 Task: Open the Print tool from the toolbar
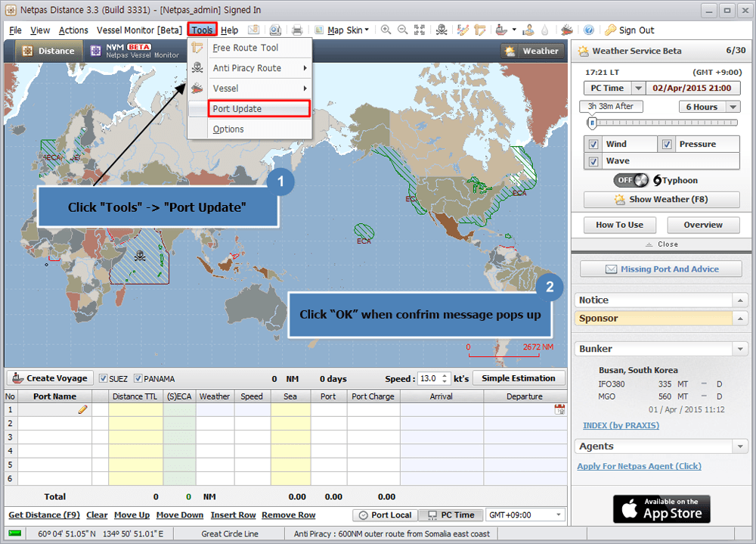(297, 30)
